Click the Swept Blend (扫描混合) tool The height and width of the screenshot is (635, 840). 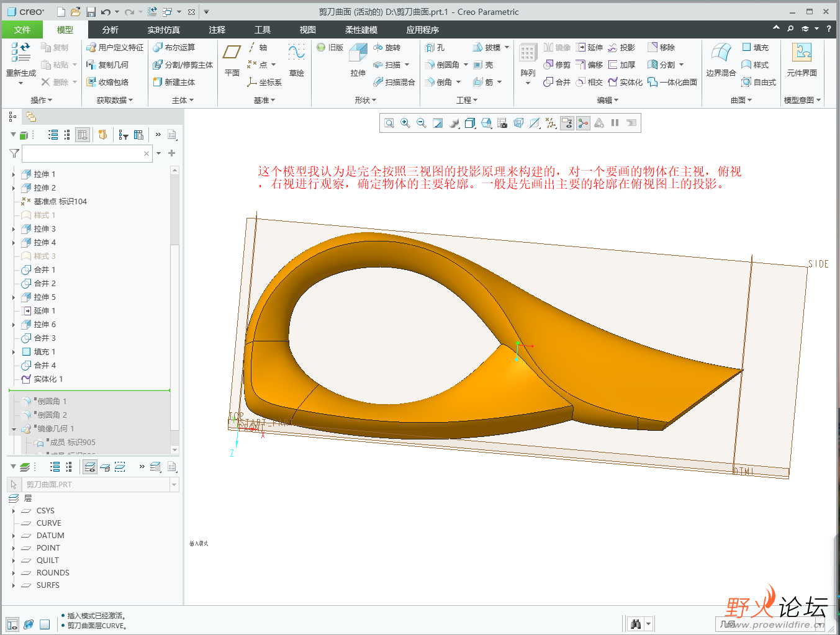394,82
